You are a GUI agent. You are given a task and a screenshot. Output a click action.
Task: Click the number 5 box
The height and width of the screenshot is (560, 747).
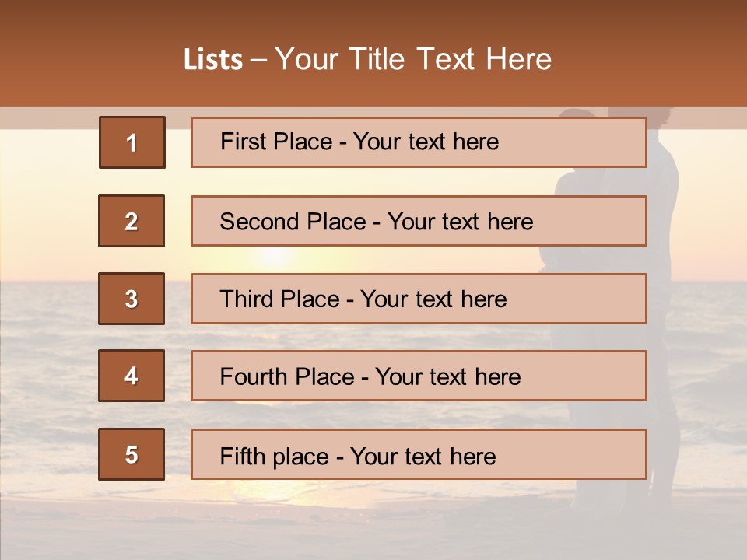(x=132, y=454)
